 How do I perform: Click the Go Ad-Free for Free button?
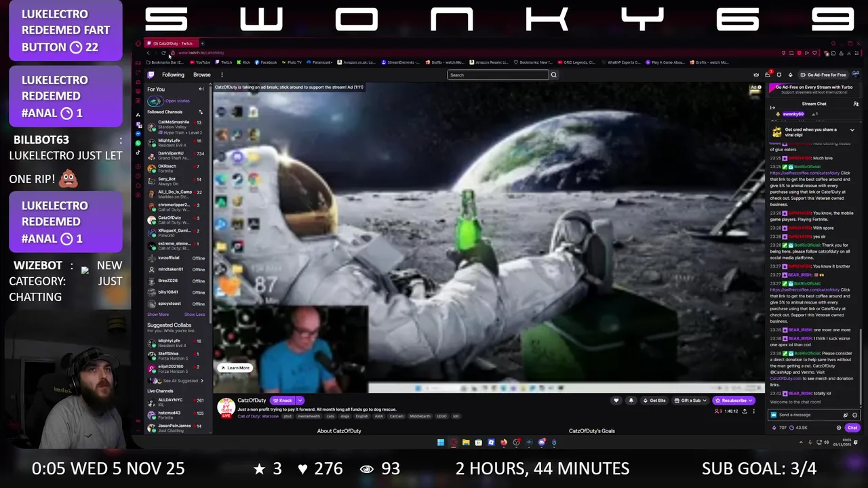[x=823, y=75]
